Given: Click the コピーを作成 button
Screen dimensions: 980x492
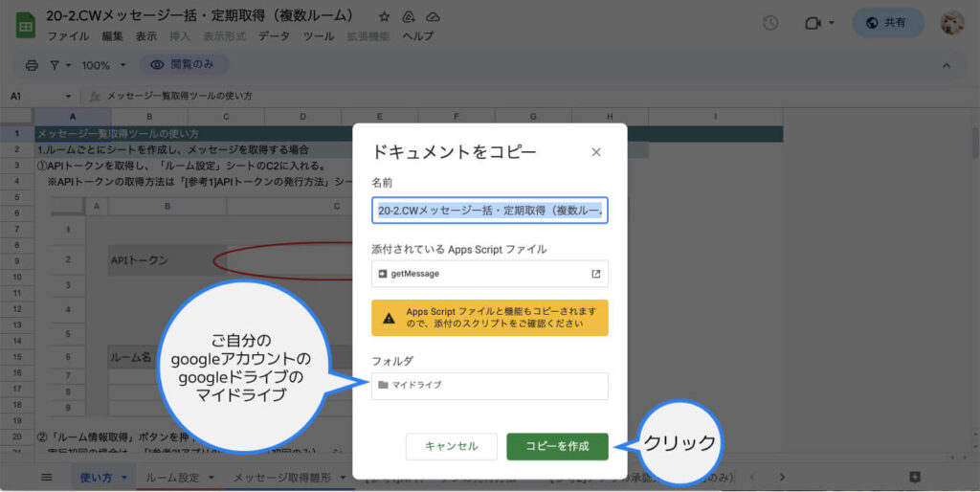Looking at the screenshot, I should [557, 446].
